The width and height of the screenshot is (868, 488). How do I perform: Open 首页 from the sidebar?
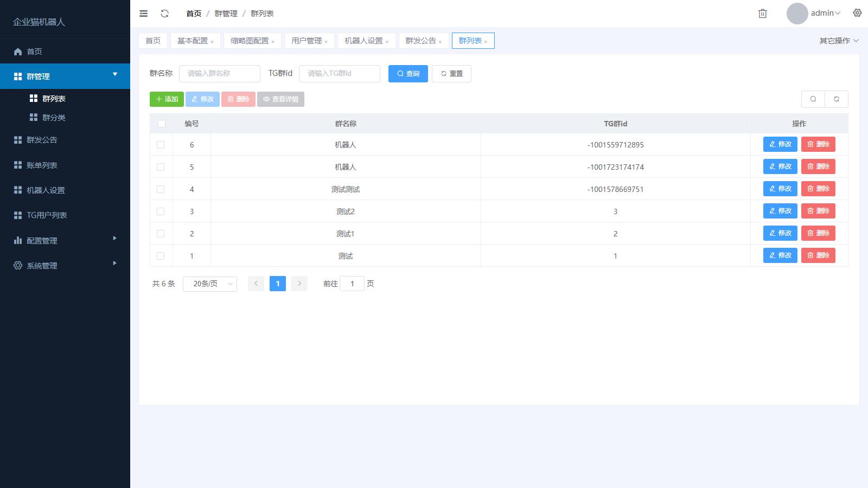[x=35, y=52]
